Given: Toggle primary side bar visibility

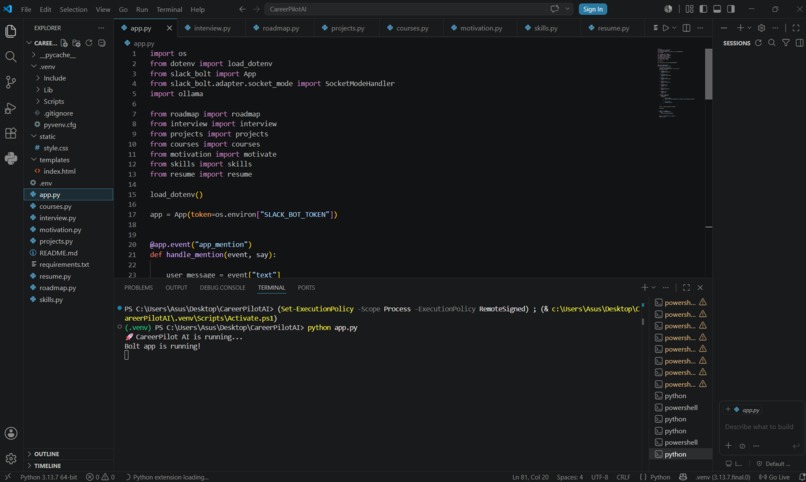Looking at the screenshot, I should coord(703,9).
